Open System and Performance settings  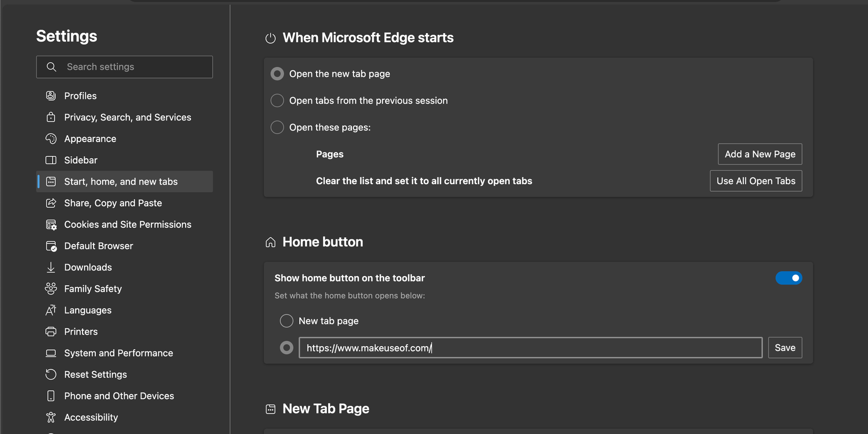coord(118,352)
